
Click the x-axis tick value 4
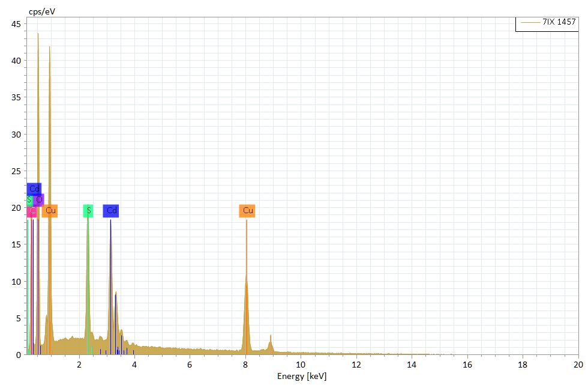[134, 365]
